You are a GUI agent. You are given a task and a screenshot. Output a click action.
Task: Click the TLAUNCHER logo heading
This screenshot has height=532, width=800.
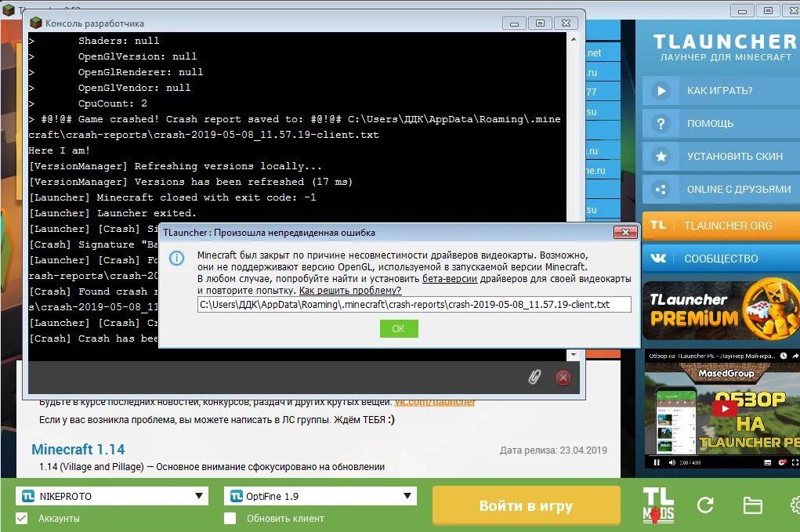(x=725, y=42)
